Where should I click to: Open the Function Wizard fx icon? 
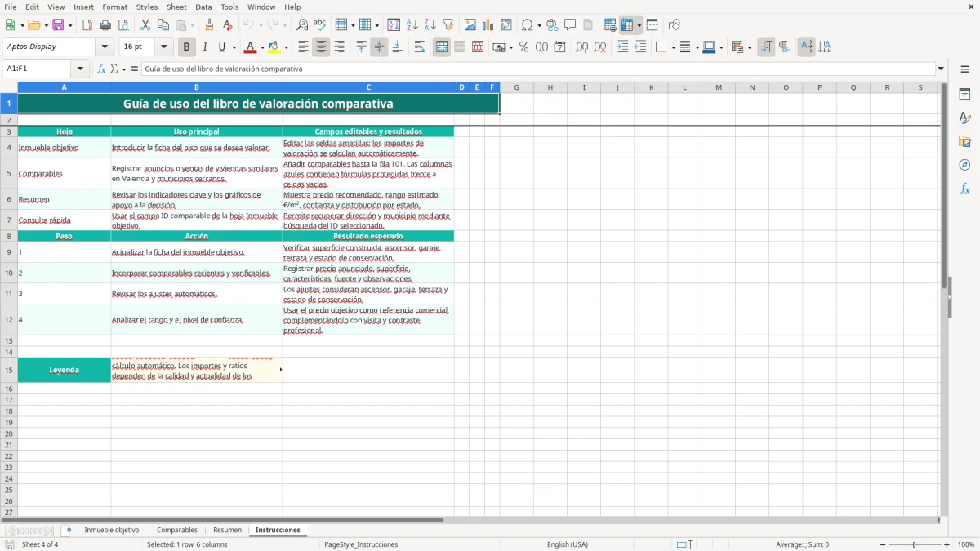coord(102,69)
